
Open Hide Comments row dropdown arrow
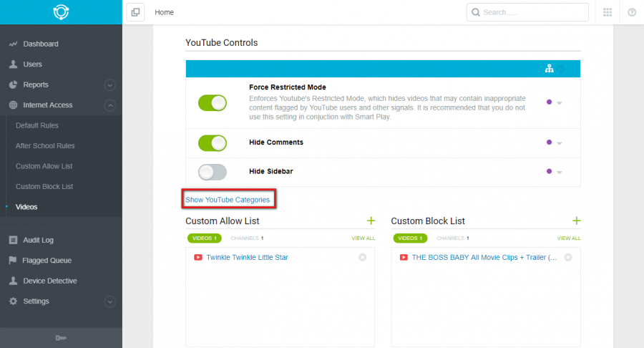pos(560,143)
